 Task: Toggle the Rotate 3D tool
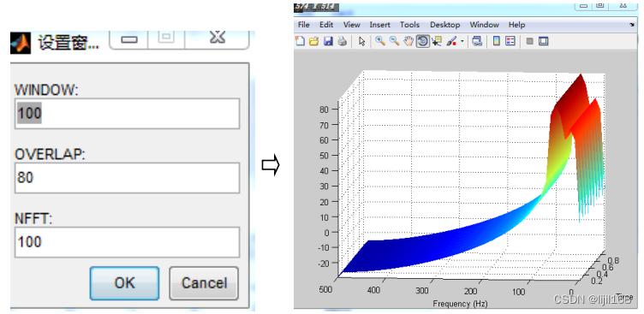coord(423,41)
